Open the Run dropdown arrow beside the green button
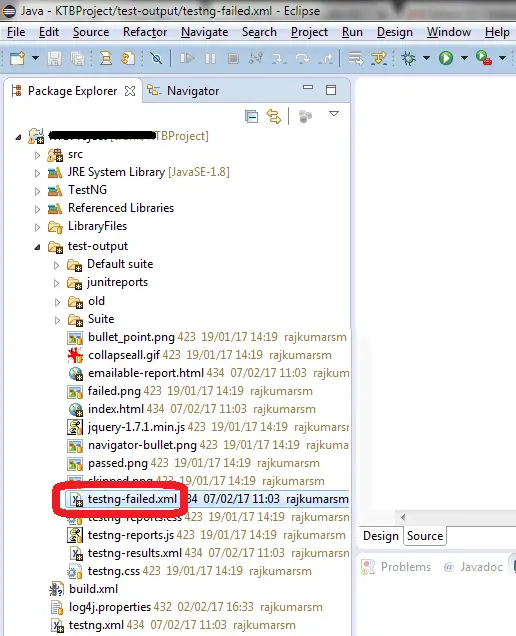516x636 pixels. point(464,58)
